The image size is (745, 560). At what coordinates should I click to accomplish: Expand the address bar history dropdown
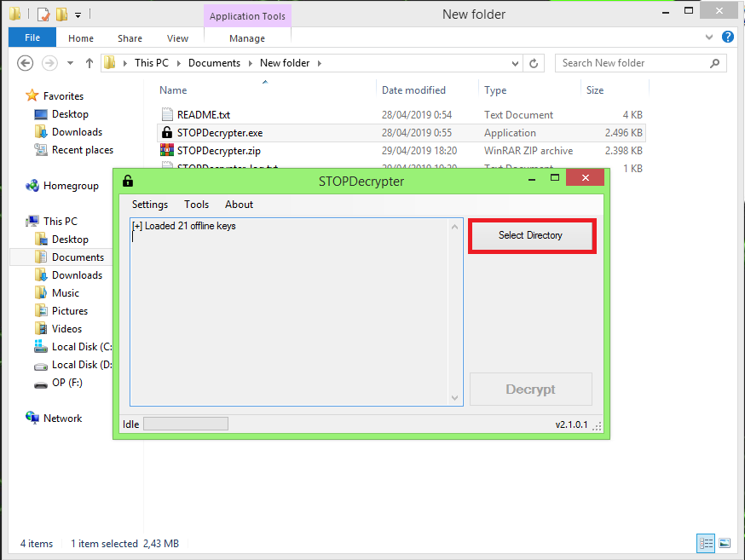pos(515,63)
